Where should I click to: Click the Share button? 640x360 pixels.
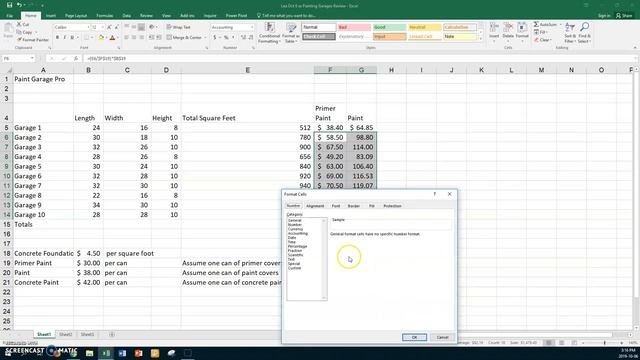[x=624, y=16]
